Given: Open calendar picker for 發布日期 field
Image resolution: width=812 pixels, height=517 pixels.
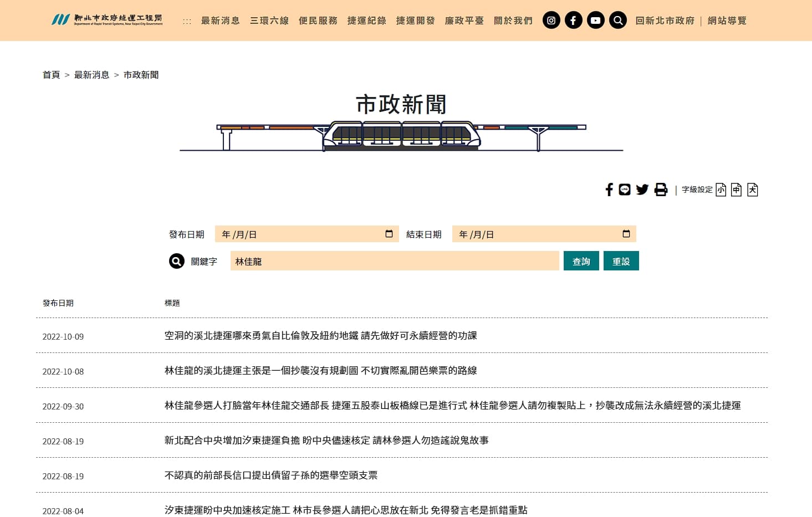Looking at the screenshot, I should point(389,234).
